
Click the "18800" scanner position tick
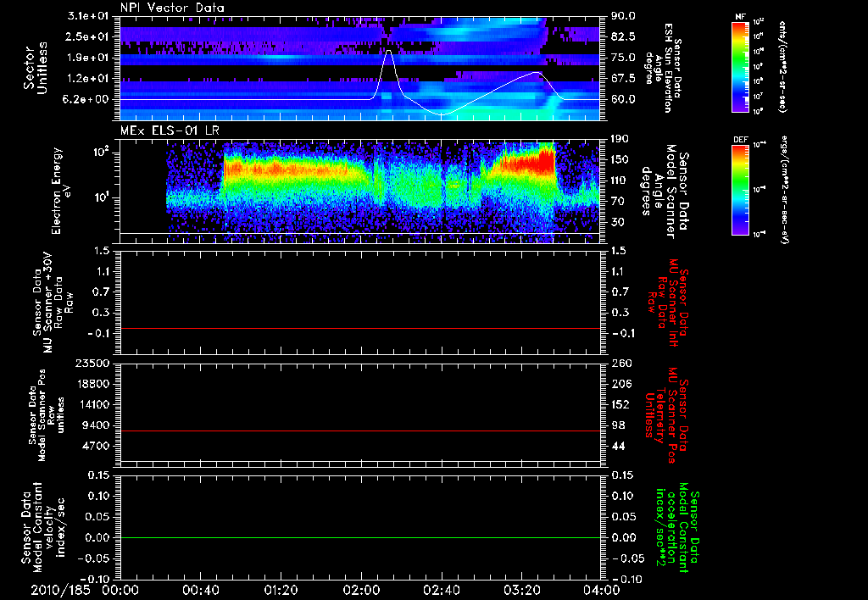(92, 384)
